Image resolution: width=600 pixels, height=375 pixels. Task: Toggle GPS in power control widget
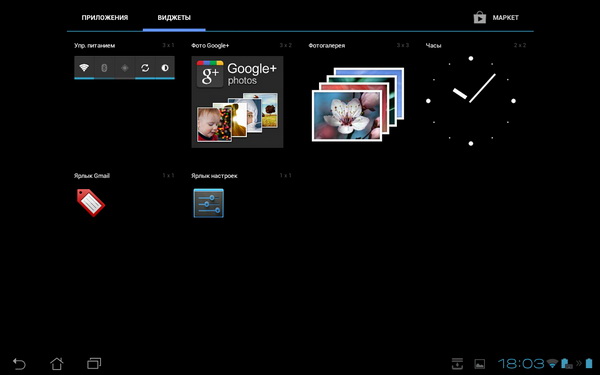click(124, 68)
